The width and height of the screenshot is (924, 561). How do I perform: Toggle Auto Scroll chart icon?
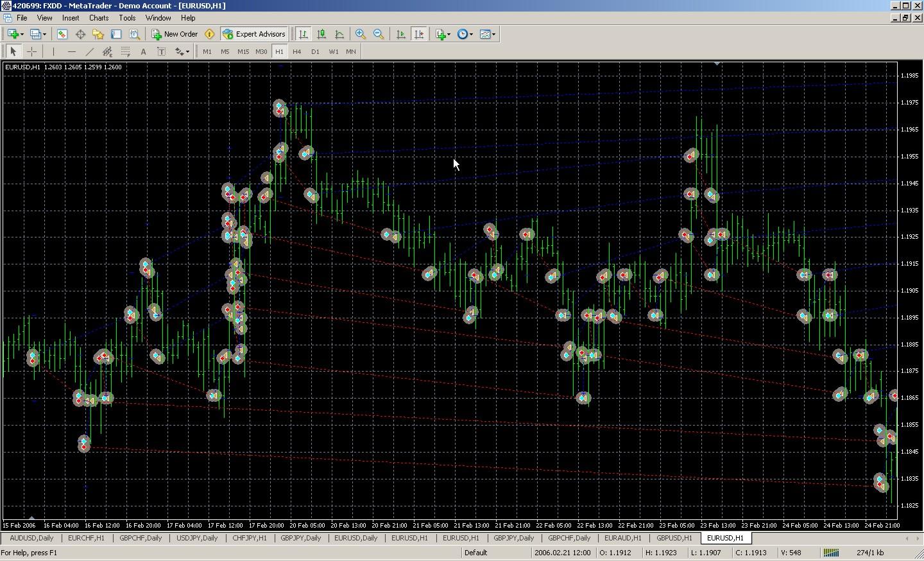coord(401,34)
